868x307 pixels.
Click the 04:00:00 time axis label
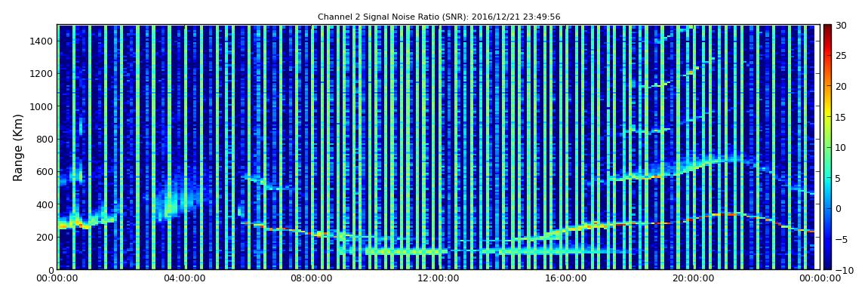point(183,279)
